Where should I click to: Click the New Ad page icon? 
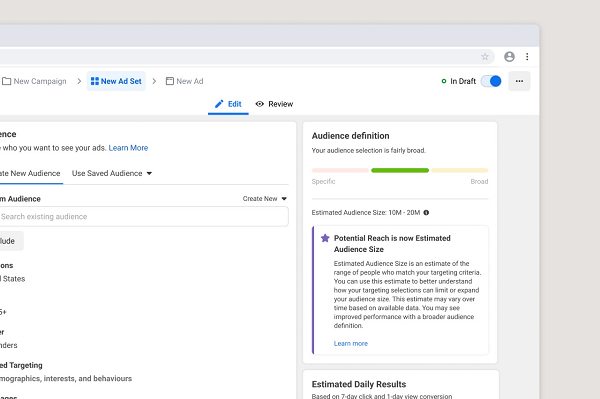coord(170,81)
